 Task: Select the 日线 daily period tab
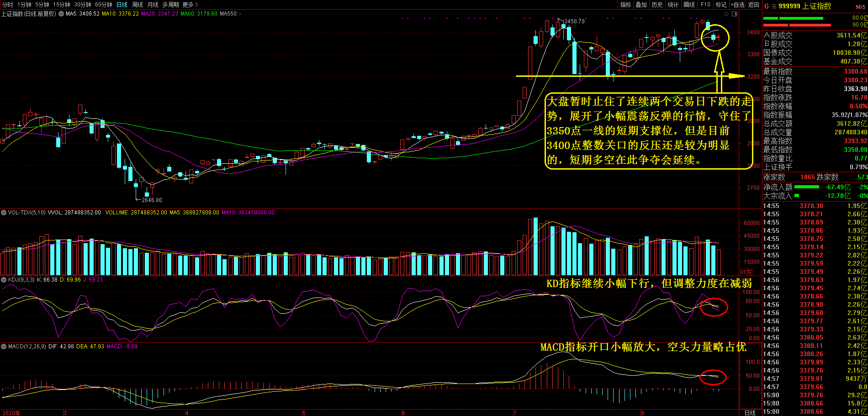122,5
